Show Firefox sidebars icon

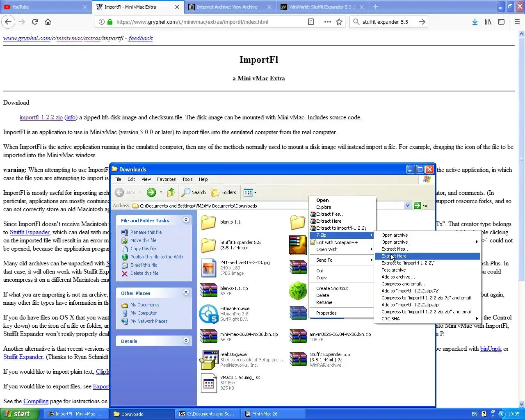501,22
